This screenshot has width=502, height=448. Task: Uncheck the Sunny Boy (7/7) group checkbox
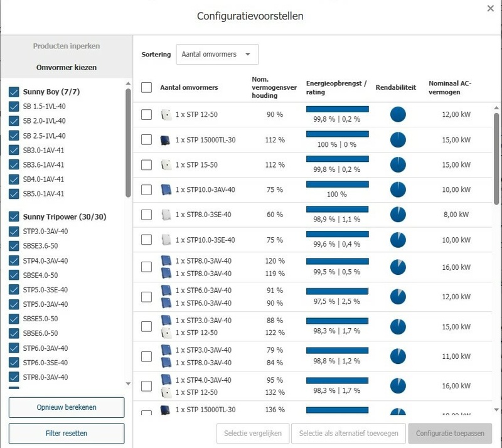click(x=14, y=92)
